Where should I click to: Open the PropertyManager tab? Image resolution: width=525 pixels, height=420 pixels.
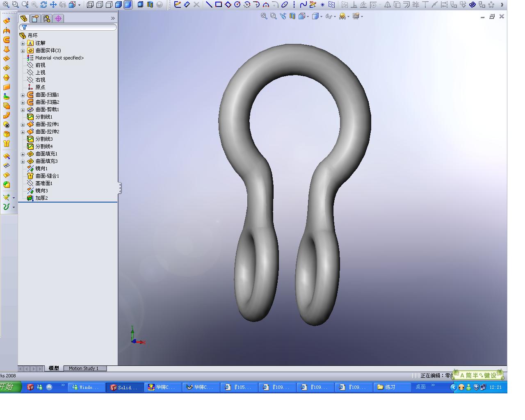pos(35,18)
